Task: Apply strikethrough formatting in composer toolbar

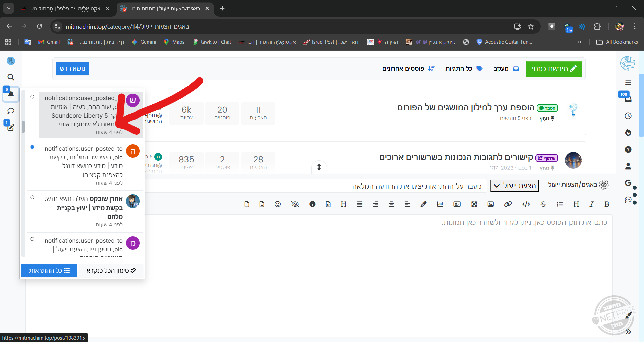Action: click(543, 204)
